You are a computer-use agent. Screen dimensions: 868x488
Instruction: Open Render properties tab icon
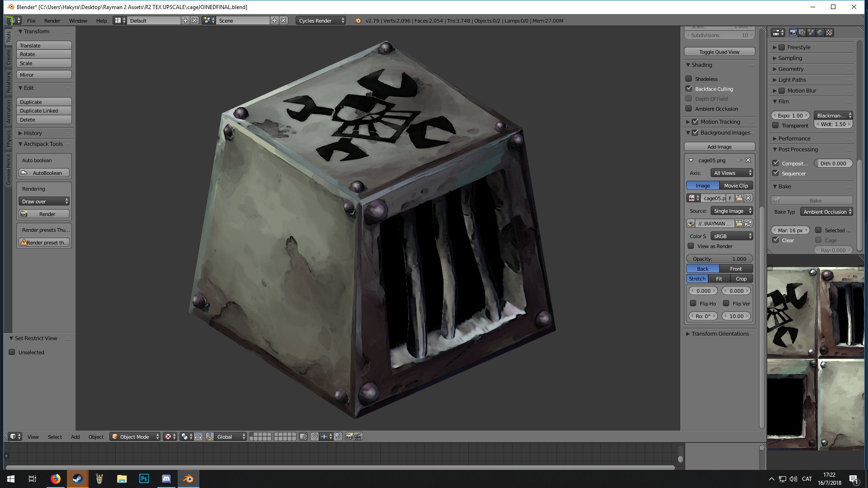coord(793,33)
